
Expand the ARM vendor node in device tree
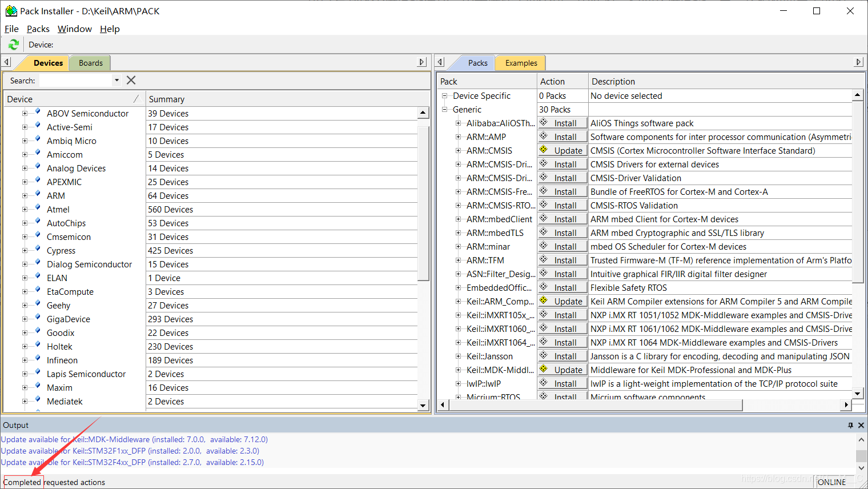click(x=25, y=195)
